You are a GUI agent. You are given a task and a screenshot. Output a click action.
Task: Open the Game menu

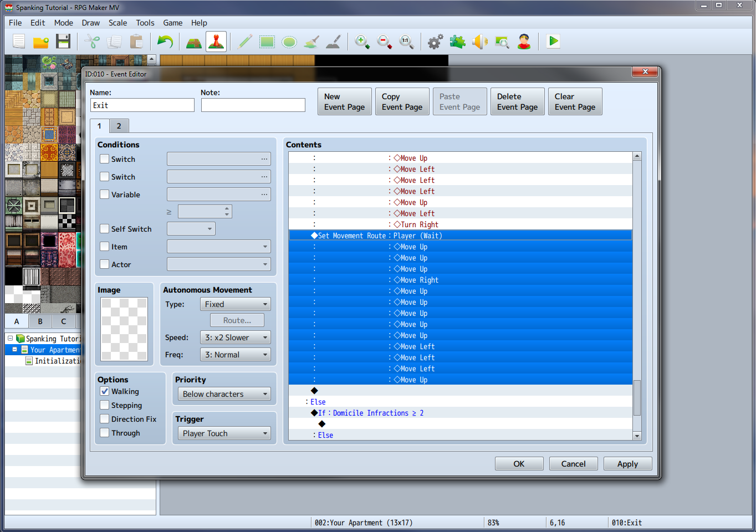(173, 23)
